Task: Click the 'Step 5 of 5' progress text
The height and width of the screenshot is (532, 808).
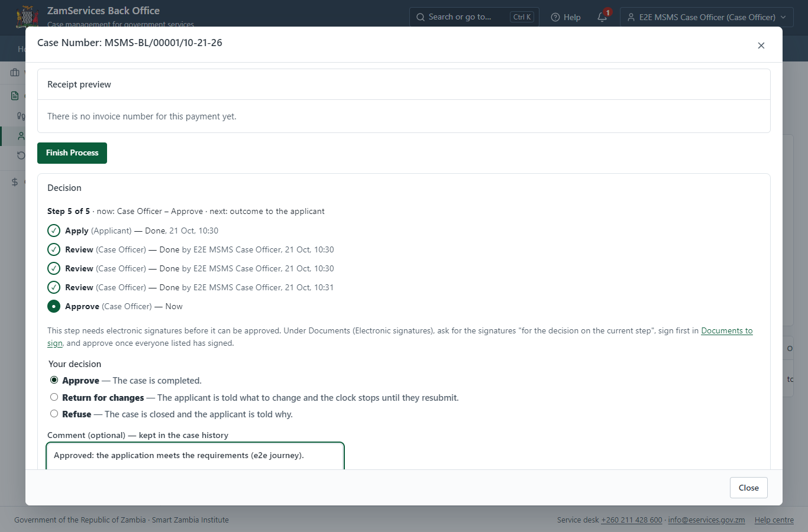Action: click(x=69, y=211)
